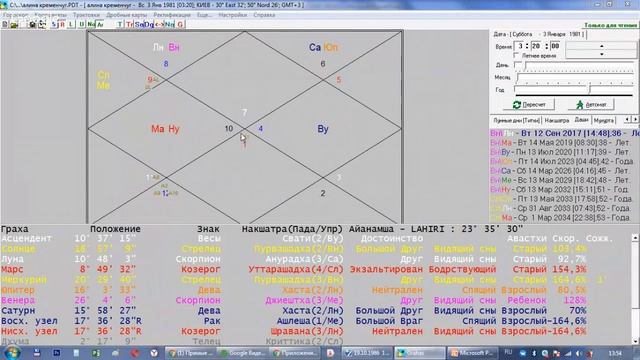This screenshot has height=360, width=640.
Task: Click volume icon in system tray
Action: pos(579,353)
